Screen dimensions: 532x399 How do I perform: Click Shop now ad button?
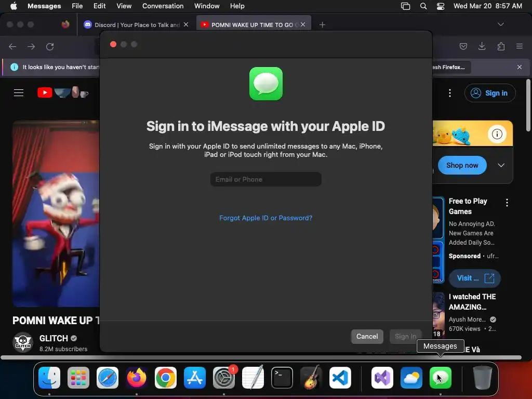click(462, 165)
